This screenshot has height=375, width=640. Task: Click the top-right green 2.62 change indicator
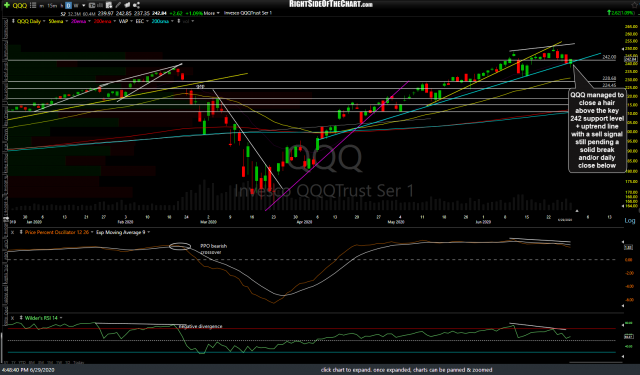click(622, 13)
